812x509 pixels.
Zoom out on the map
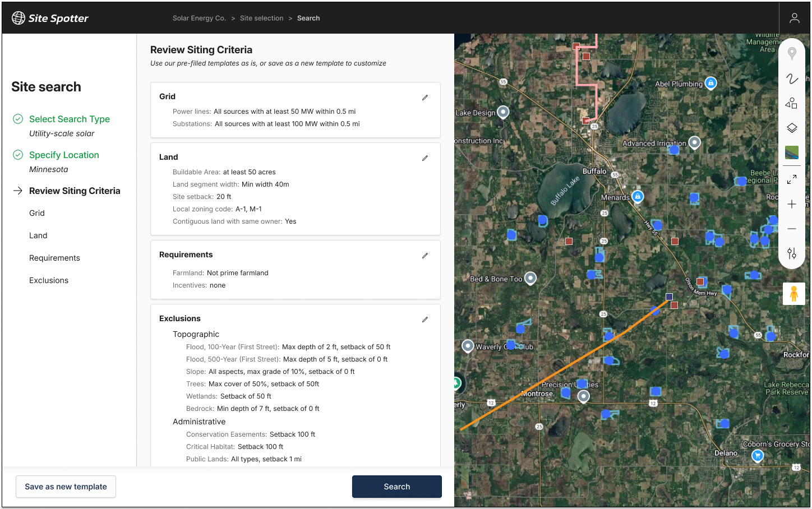(792, 229)
